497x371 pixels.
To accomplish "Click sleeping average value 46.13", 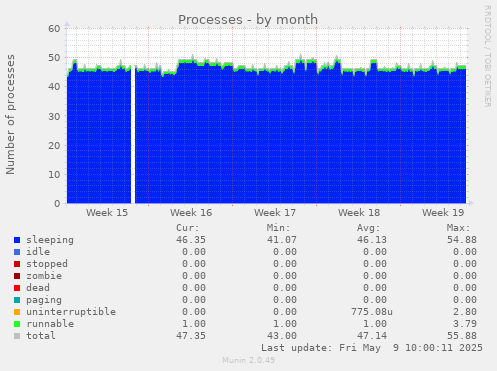I will tap(372, 240).
